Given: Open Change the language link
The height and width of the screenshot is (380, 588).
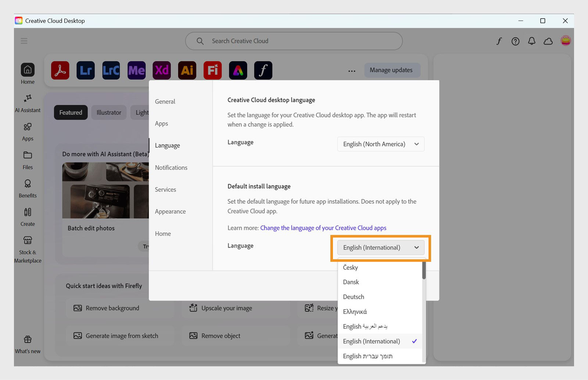Looking at the screenshot, I should [323, 228].
